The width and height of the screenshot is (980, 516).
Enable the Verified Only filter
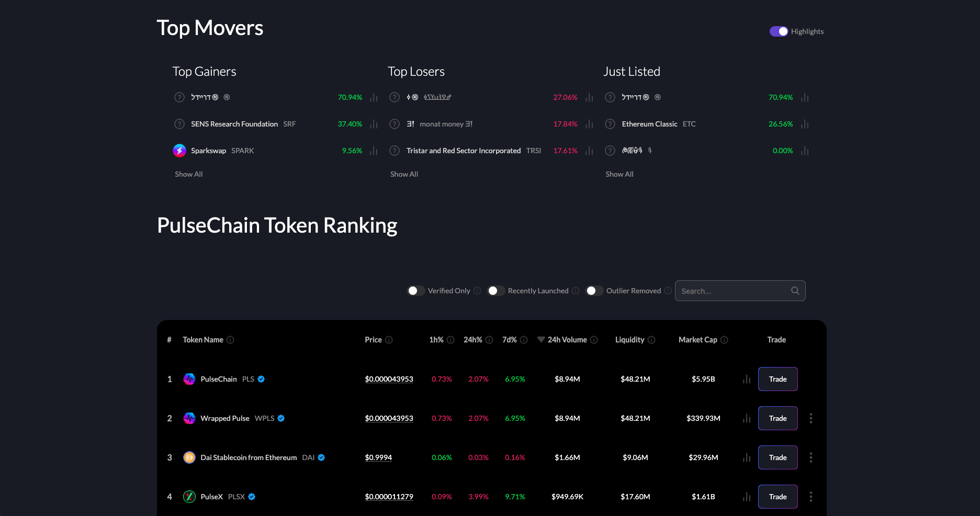[416, 290]
